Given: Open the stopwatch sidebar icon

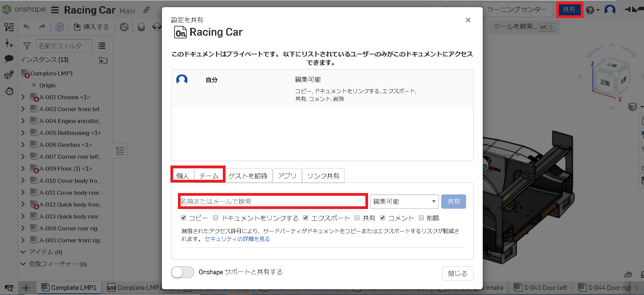Looking at the screenshot, I should point(9,91).
